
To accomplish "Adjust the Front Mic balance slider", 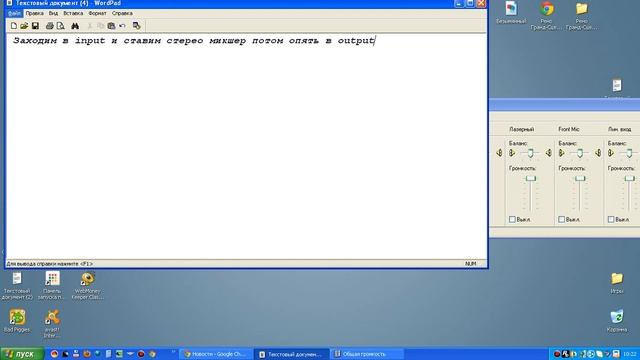I will point(580,153).
